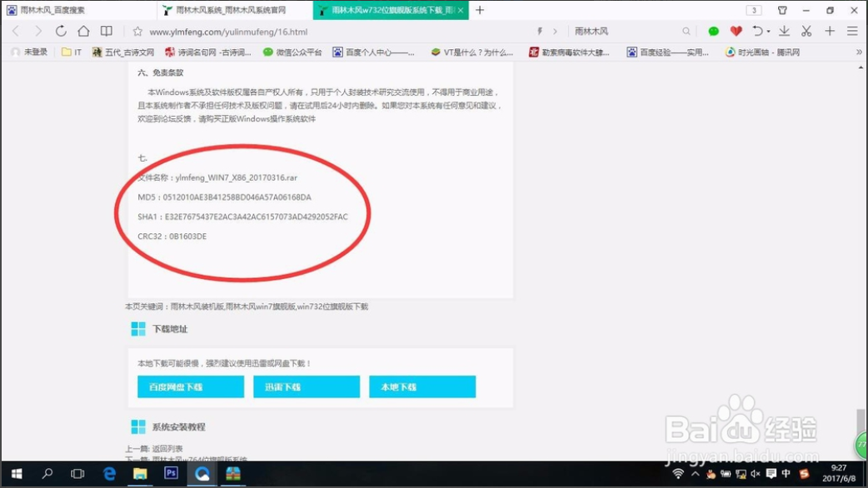This screenshot has width=868, height=488.
Task: Open the 时光画轴 - 腾讯网 bookmark
Action: tap(763, 52)
